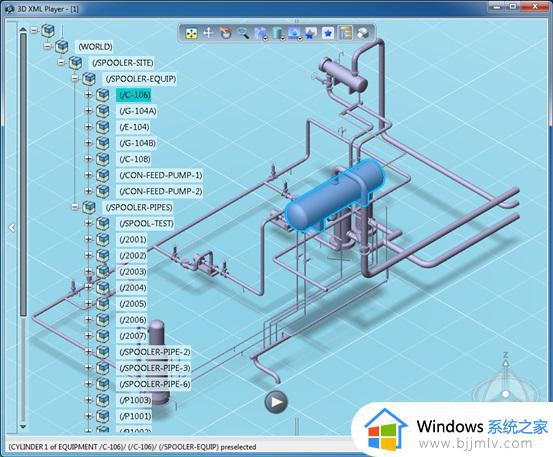Click the star-on-picture capture icon
Image resolution: width=553 pixels, height=457 pixels.
pyautogui.click(x=310, y=33)
